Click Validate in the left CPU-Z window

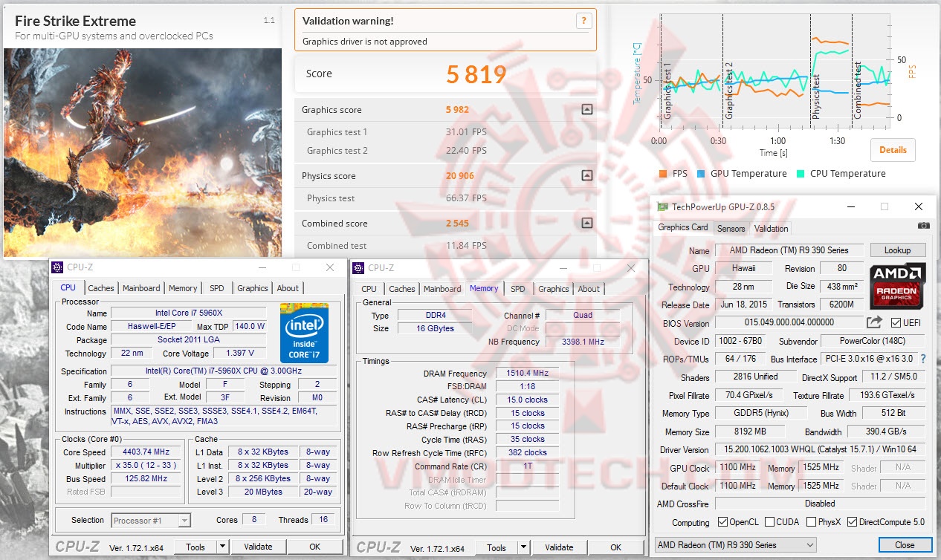click(x=258, y=547)
